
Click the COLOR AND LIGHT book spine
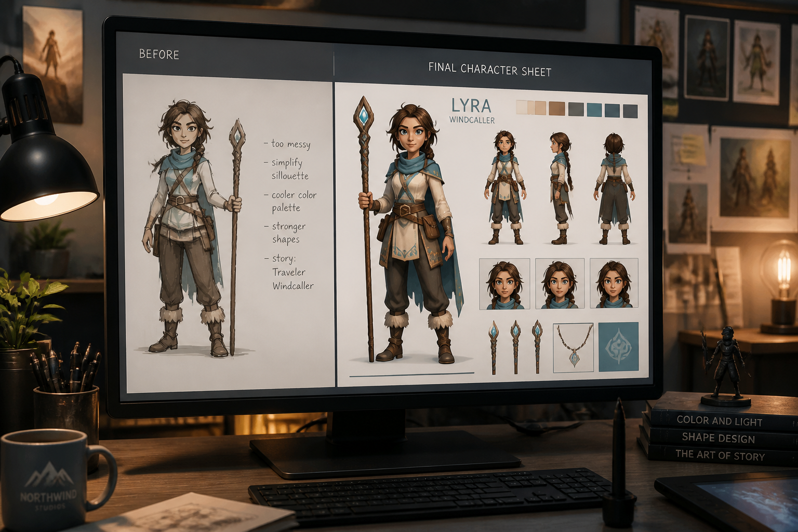point(719,420)
